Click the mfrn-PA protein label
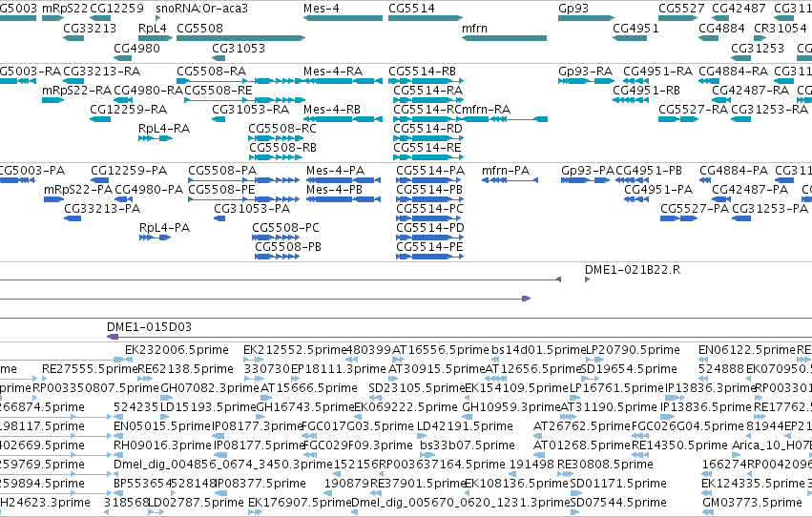Screen dimensions: 812x517 point(506,171)
